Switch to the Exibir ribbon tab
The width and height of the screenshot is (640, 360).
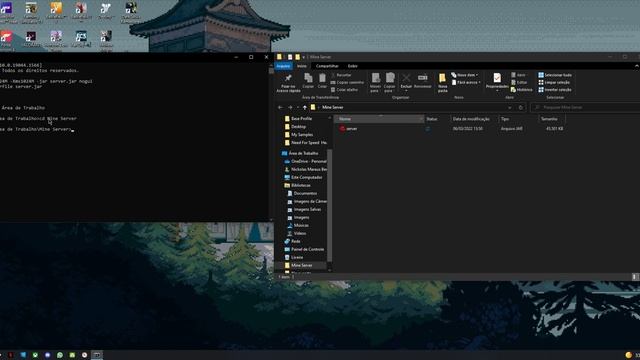(x=353, y=66)
